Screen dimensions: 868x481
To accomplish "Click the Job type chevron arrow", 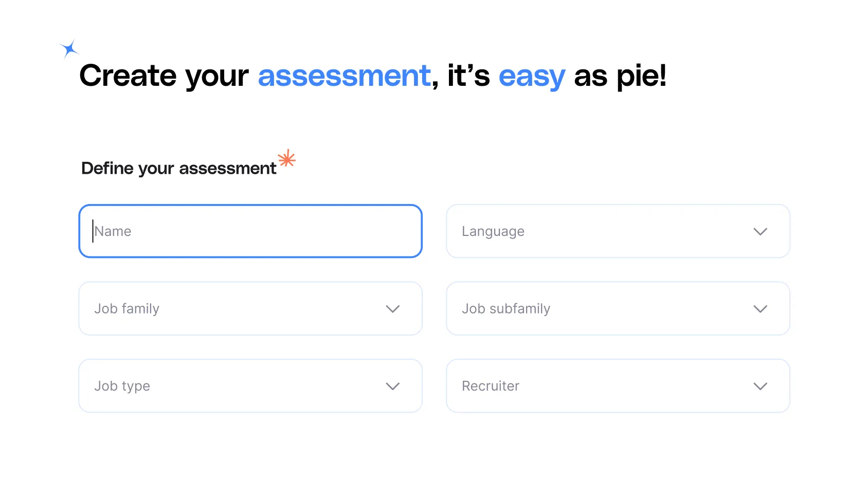I will pos(392,386).
